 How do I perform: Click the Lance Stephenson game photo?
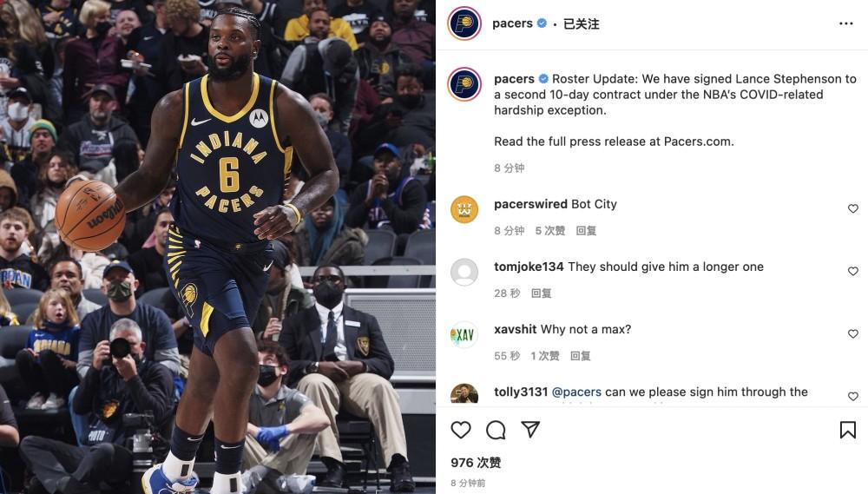click(218, 247)
